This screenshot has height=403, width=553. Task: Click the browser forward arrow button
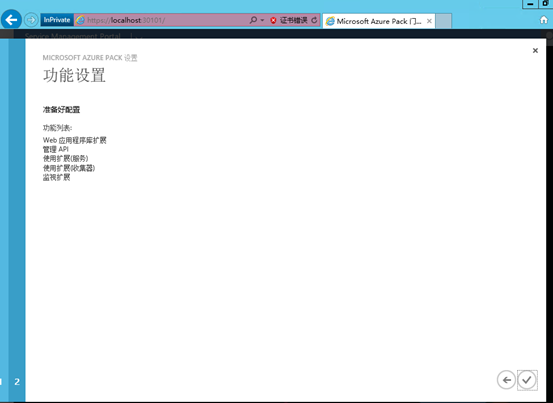31,20
